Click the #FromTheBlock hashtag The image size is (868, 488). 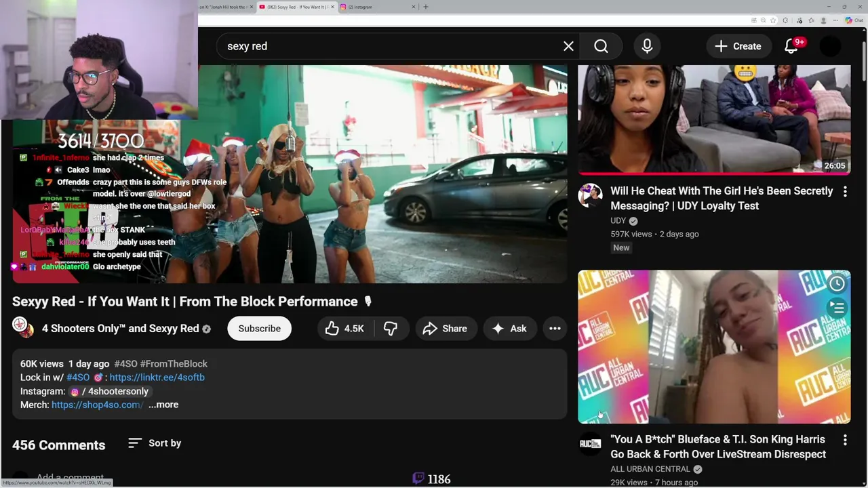coord(174,364)
